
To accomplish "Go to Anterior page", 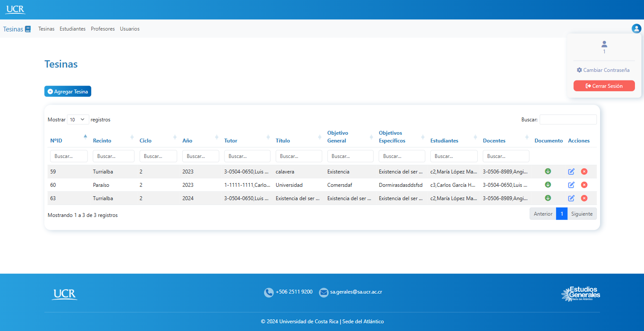I will click(x=543, y=214).
